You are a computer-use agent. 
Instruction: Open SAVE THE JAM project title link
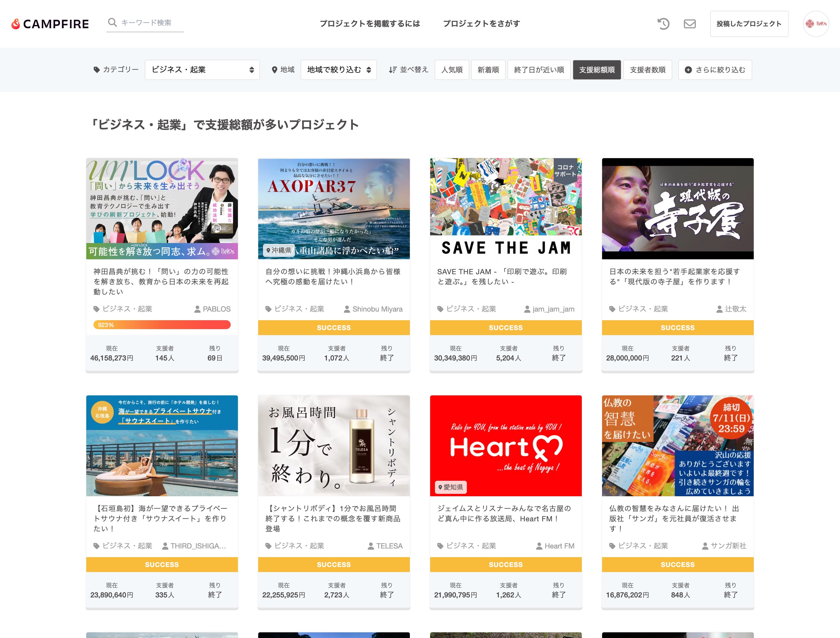[x=502, y=276]
